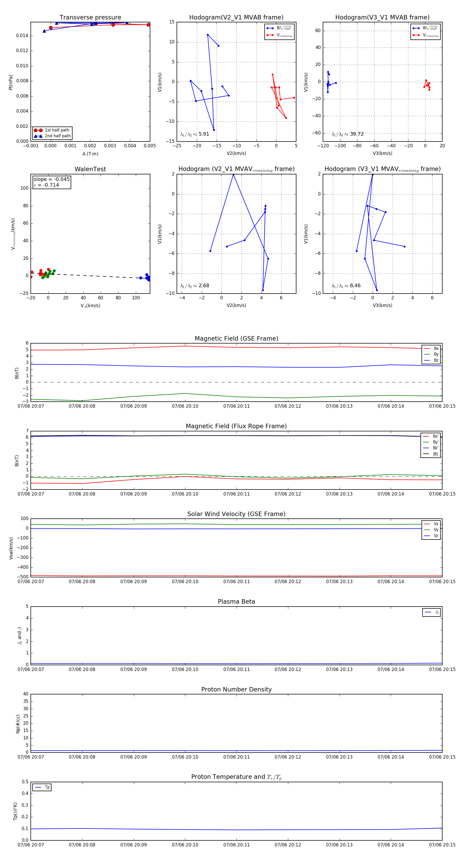Select the By' legend entry in Flux Rope panel

(431, 442)
